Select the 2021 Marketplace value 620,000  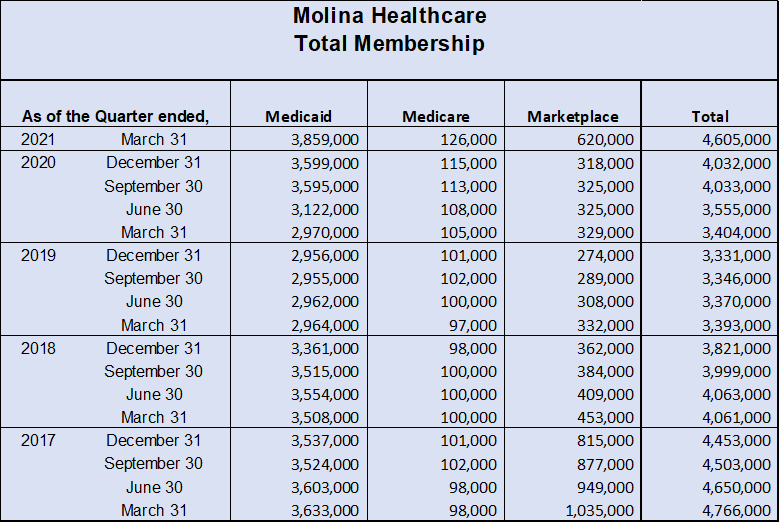(605, 140)
